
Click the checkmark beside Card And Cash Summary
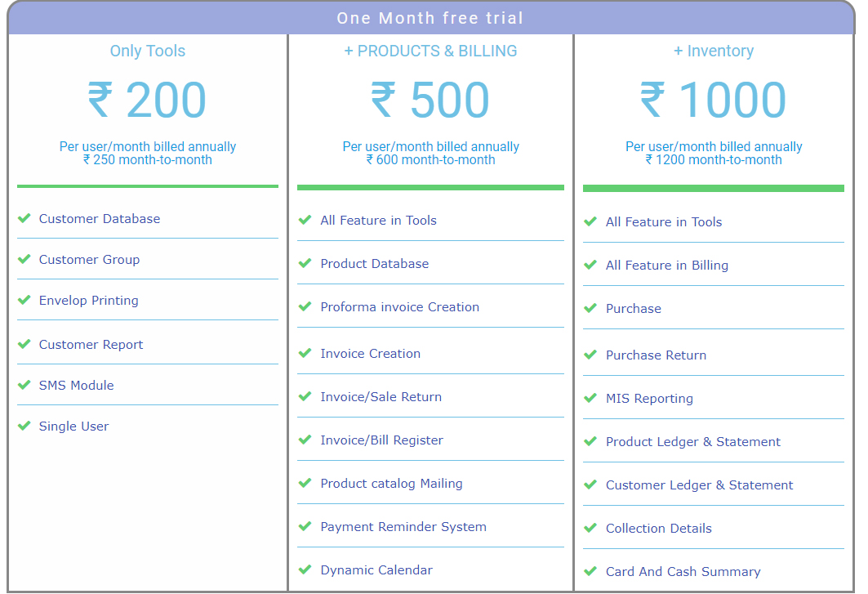pyautogui.click(x=590, y=571)
